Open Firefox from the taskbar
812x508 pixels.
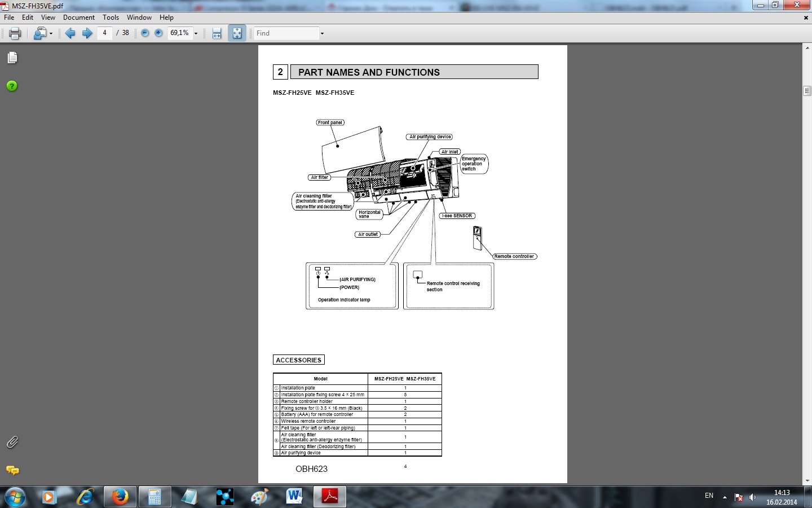[x=120, y=497]
